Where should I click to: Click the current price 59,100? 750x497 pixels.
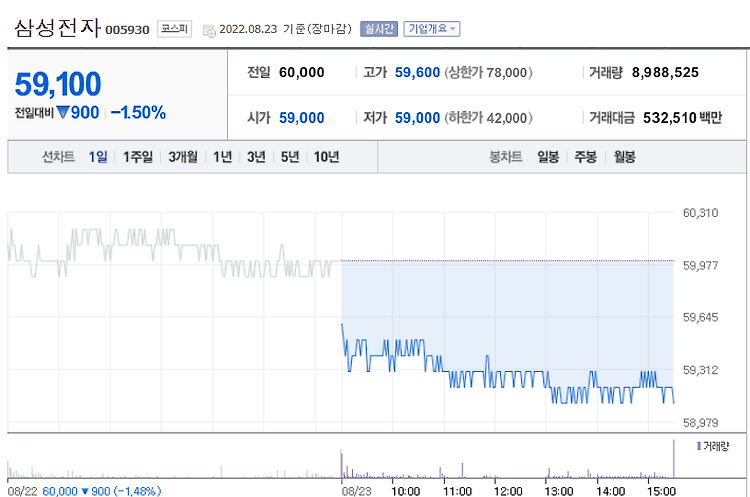58,84
